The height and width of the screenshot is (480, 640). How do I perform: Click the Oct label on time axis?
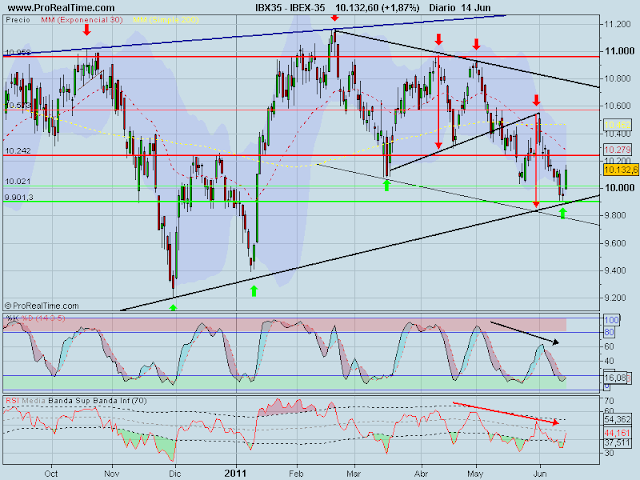pyautogui.click(x=51, y=474)
